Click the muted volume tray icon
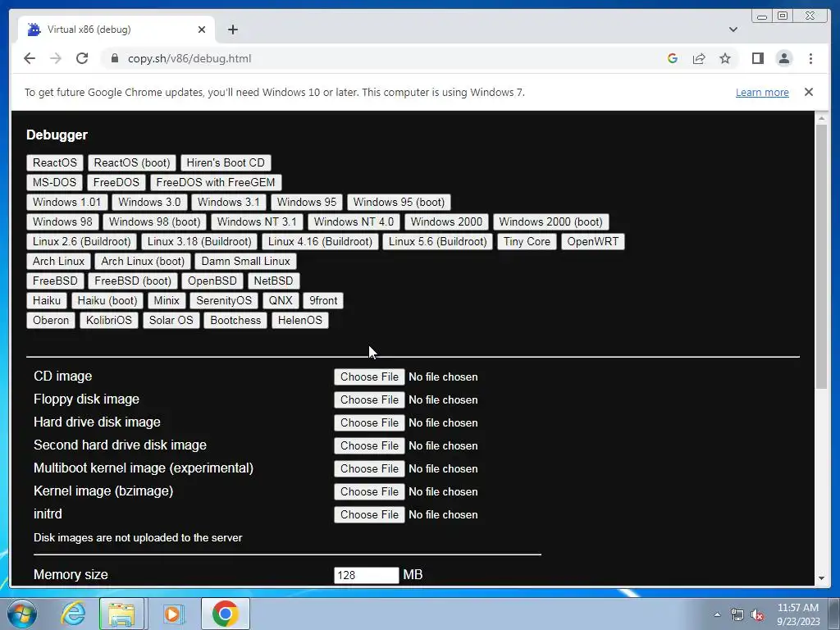Image resolution: width=840 pixels, height=630 pixels. (757, 614)
